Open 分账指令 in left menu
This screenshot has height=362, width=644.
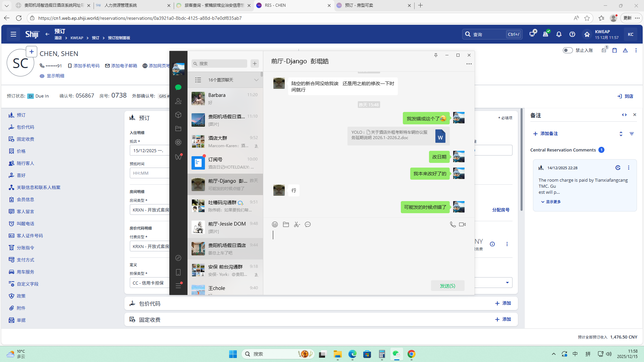[25, 248]
